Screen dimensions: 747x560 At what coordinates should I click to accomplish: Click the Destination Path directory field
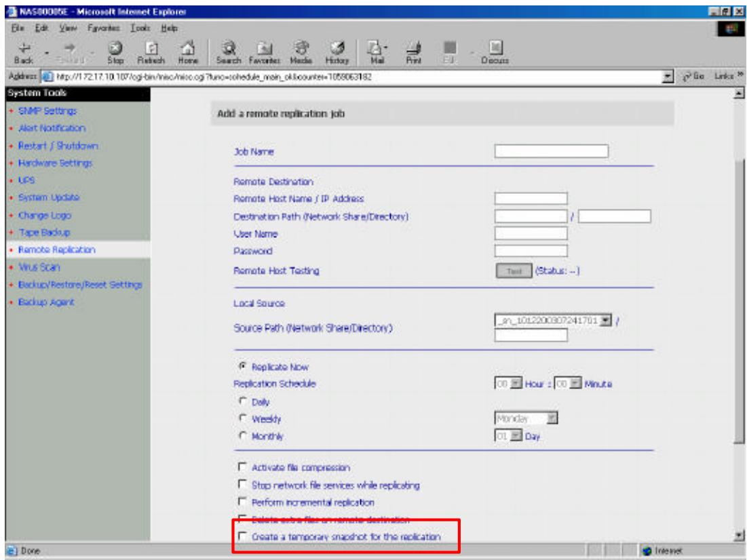(614, 216)
